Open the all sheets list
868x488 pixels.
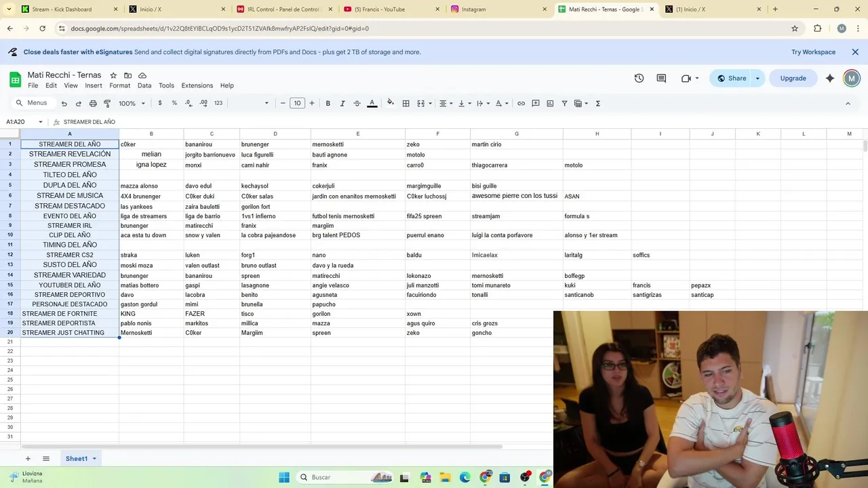tap(46, 459)
